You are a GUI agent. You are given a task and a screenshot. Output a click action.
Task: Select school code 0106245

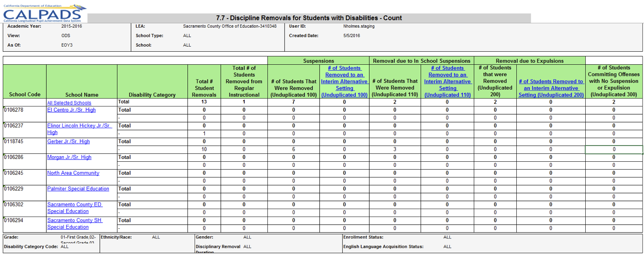click(x=14, y=173)
